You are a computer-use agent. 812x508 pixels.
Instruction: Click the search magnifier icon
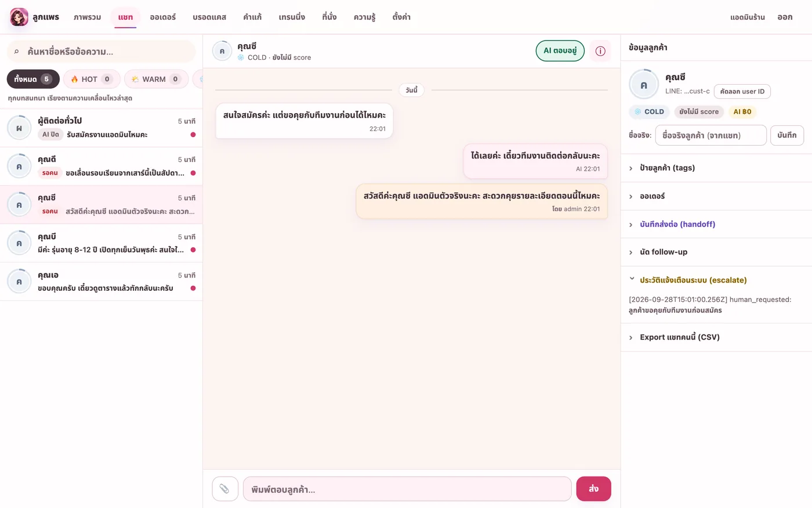point(17,52)
